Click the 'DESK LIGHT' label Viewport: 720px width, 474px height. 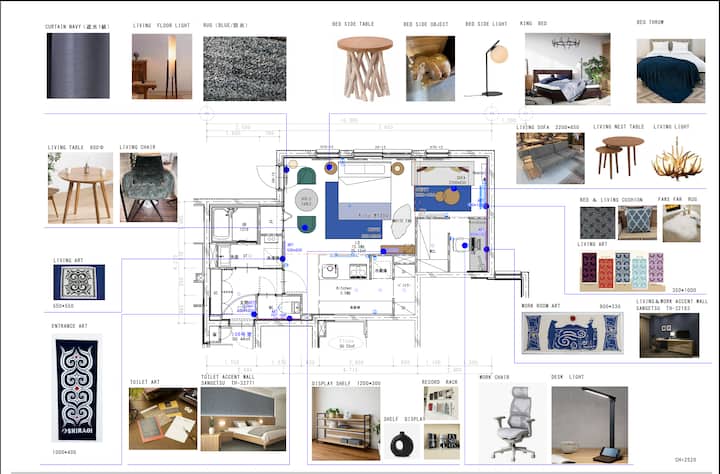pos(568,377)
